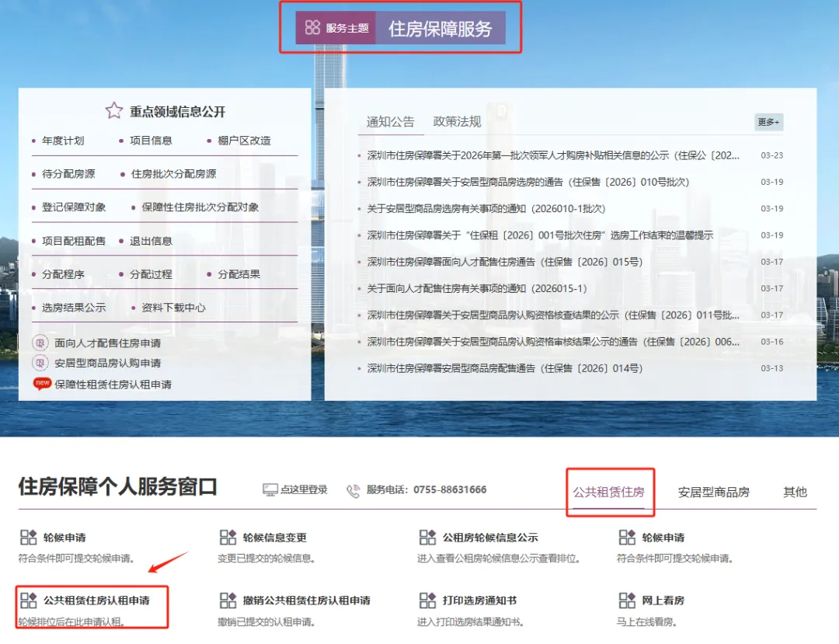Open the 认购资格审核结果公示 006 notice
The width and height of the screenshot is (839, 644).
(x=553, y=342)
